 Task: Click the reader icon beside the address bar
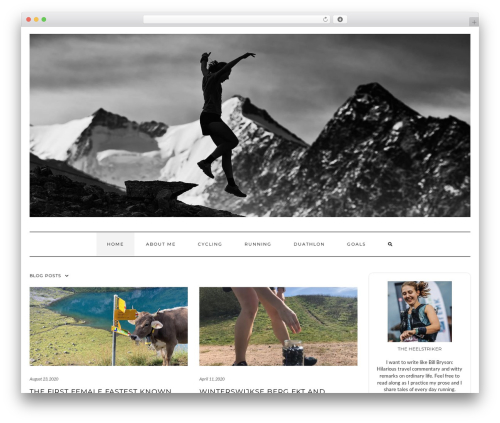pos(340,19)
